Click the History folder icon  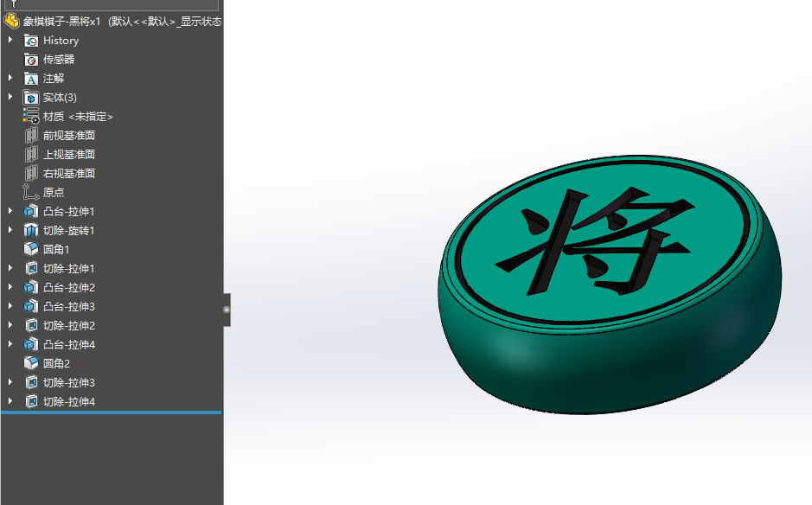coord(31,41)
